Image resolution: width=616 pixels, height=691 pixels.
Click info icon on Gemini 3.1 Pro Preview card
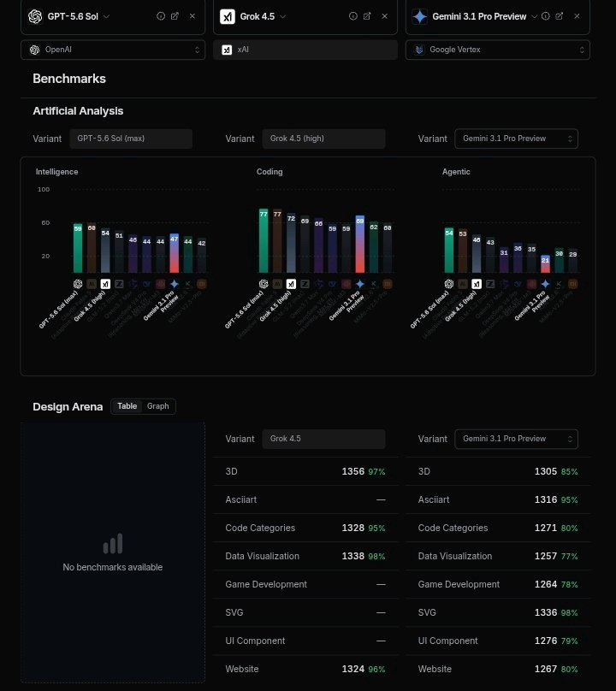(546, 16)
